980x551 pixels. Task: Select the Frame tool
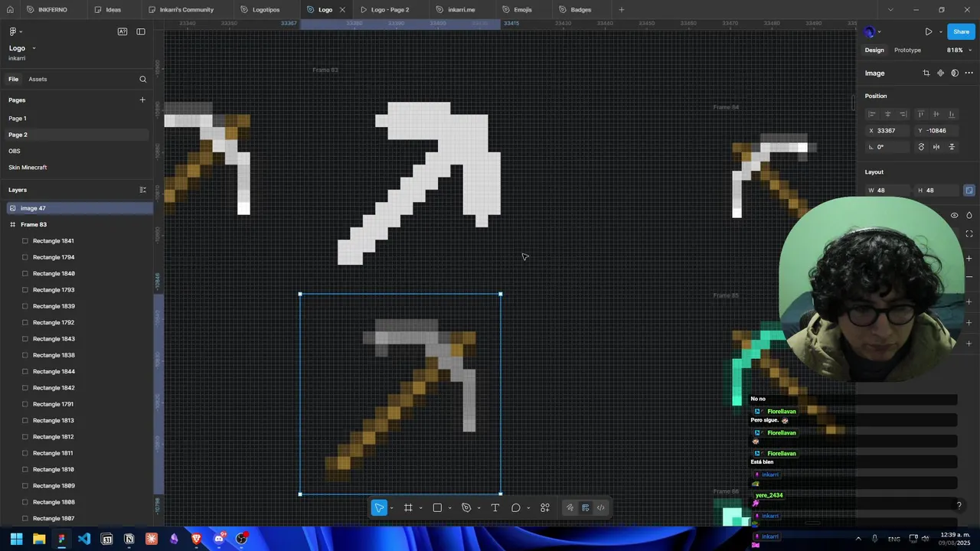point(408,508)
